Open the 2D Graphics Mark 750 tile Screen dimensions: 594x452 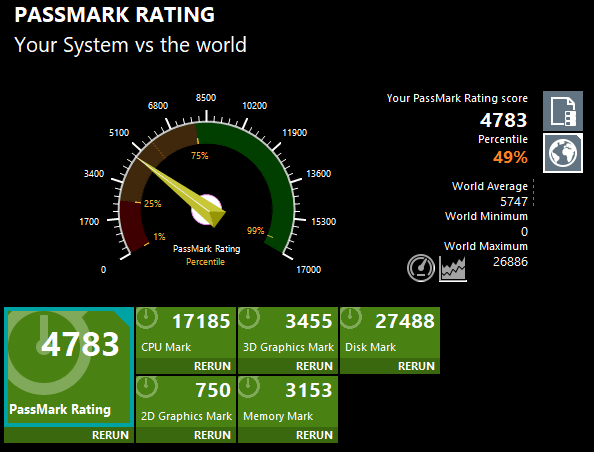coord(186,402)
